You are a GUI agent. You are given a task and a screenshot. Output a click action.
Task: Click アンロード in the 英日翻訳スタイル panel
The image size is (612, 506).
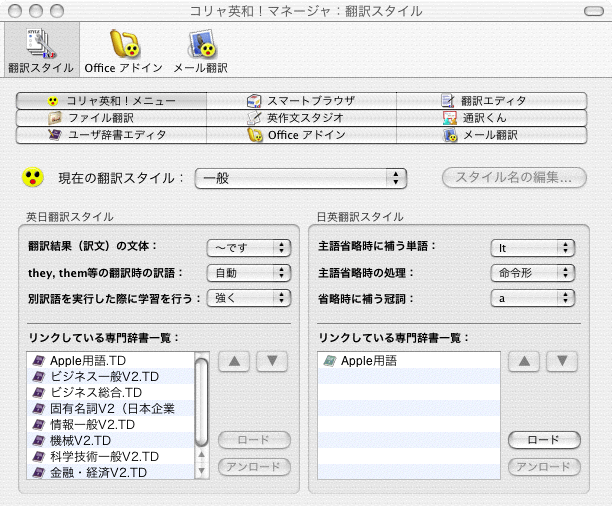tap(254, 467)
